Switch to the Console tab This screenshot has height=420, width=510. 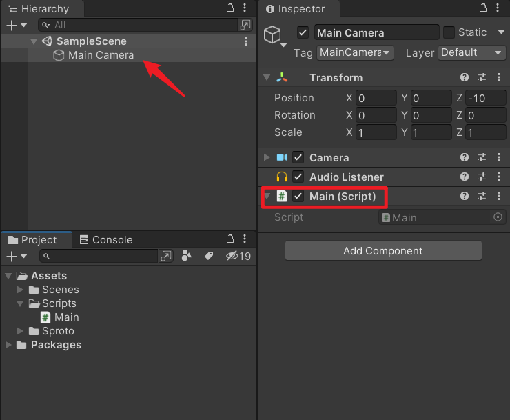pos(106,240)
